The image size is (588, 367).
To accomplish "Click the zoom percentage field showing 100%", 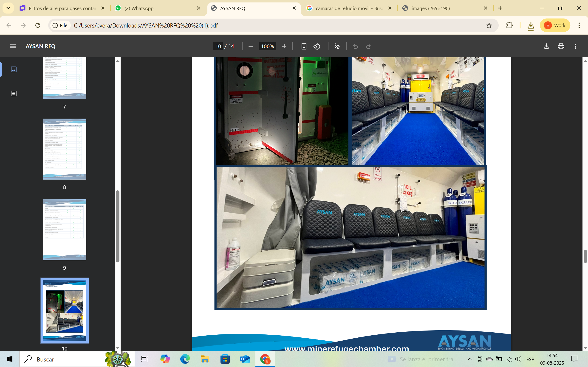I will [267, 46].
